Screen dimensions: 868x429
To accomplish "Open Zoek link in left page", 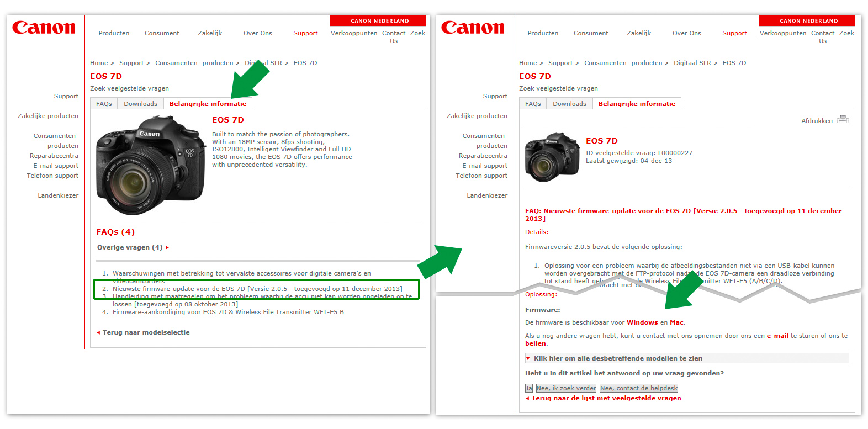I will (417, 33).
